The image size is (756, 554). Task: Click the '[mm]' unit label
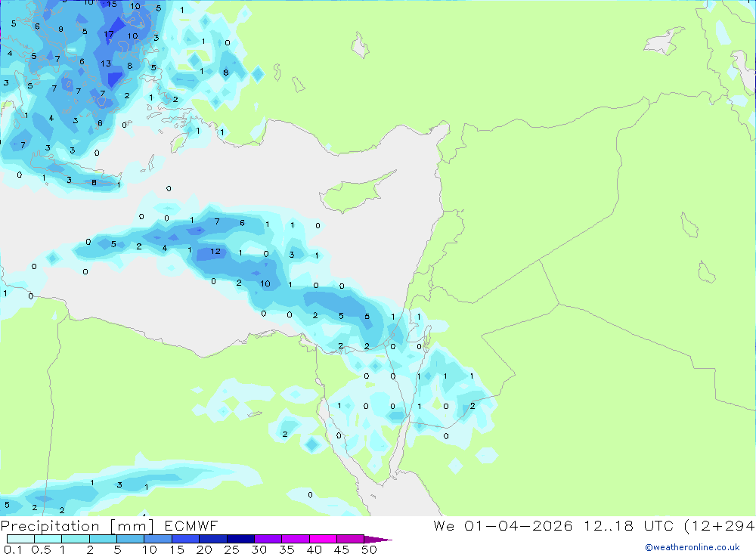[132, 526]
